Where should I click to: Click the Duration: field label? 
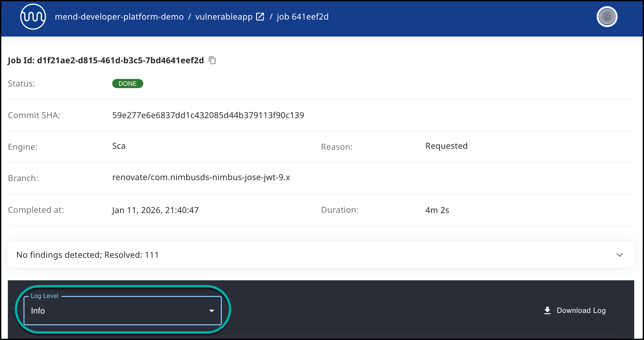(x=340, y=210)
